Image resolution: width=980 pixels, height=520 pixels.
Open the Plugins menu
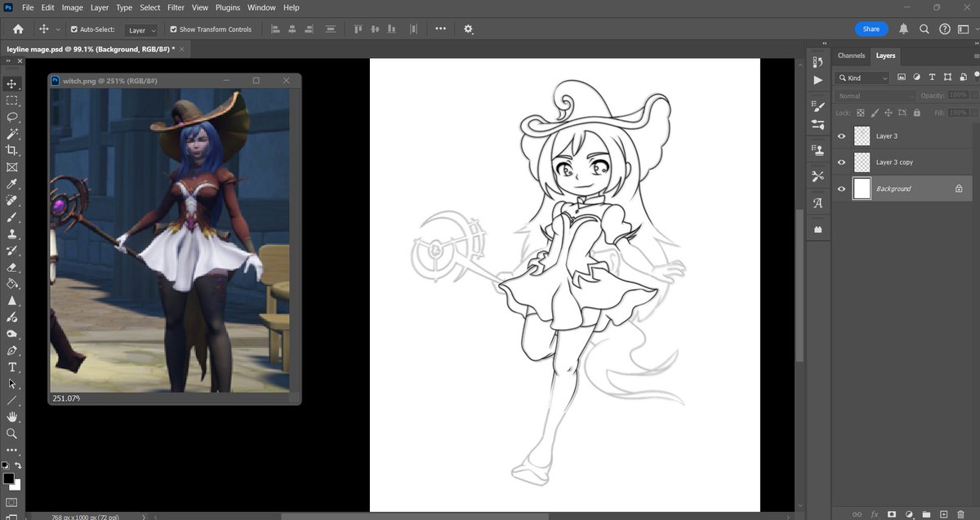(x=227, y=7)
